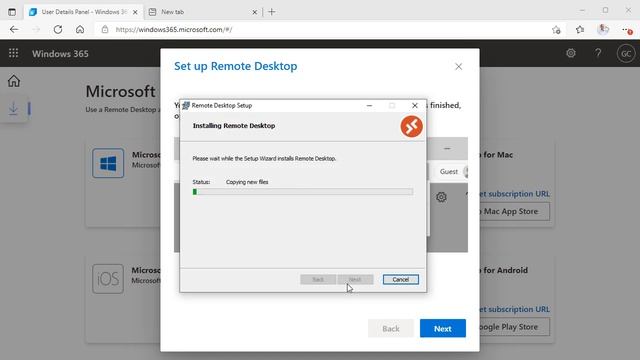Click Back in Set up Remote Desktop dialog
The width and height of the screenshot is (640, 360).
(391, 328)
